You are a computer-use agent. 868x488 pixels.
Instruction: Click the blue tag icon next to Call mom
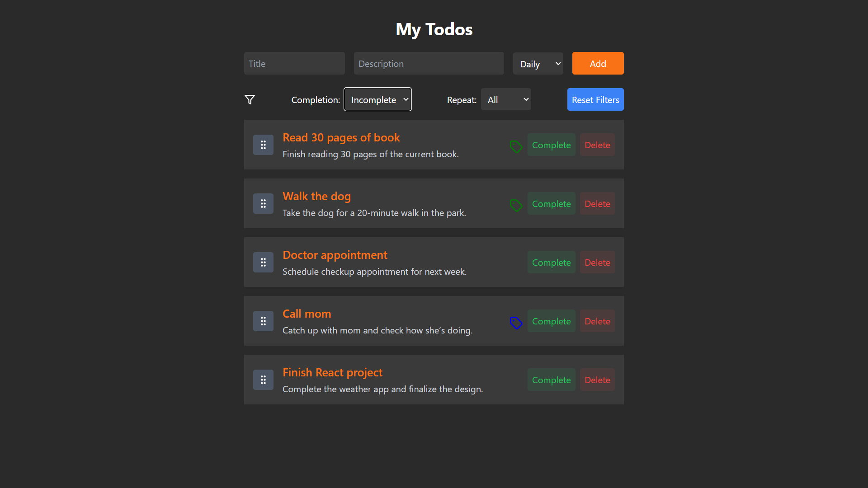[x=516, y=323]
